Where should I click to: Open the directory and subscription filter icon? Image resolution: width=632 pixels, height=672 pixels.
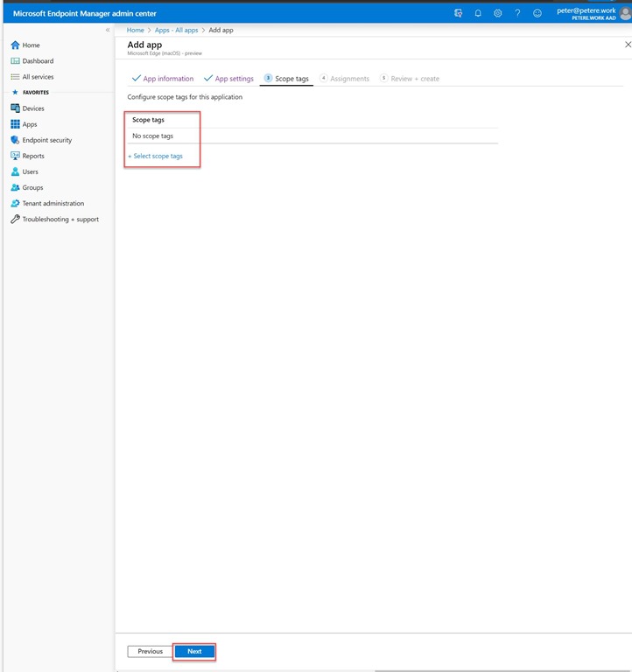point(459,13)
